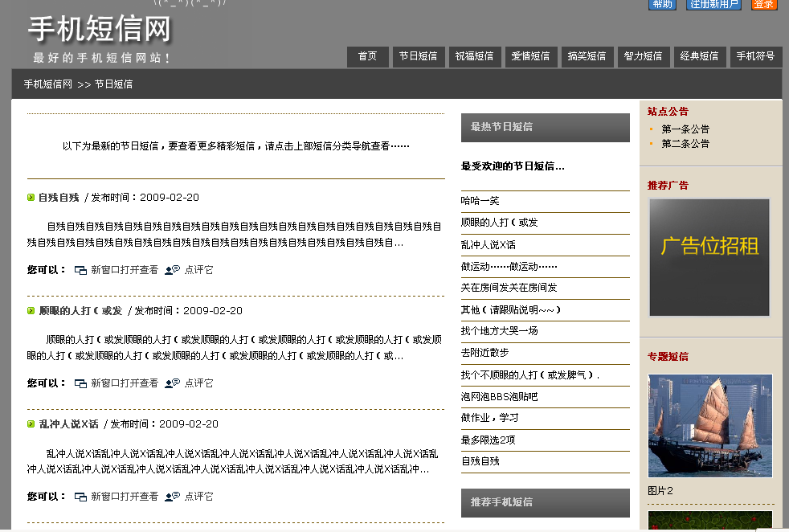Click the 推荐手机短信 section header

tap(546, 503)
